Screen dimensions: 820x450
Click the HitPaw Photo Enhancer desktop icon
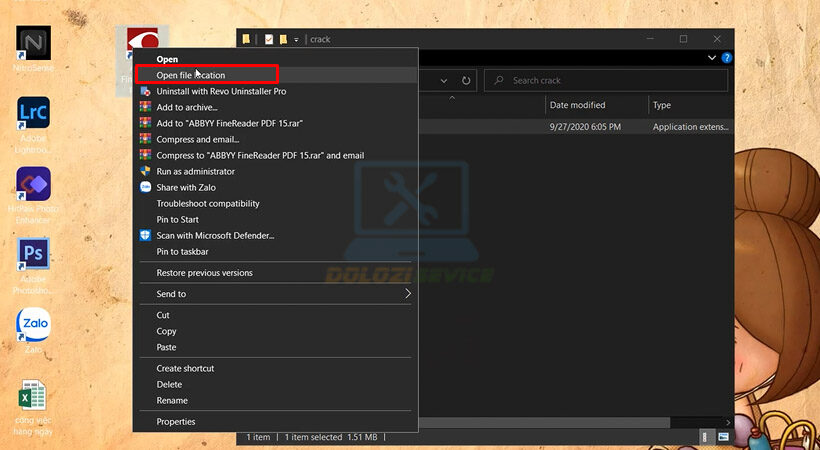pos(33,186)
